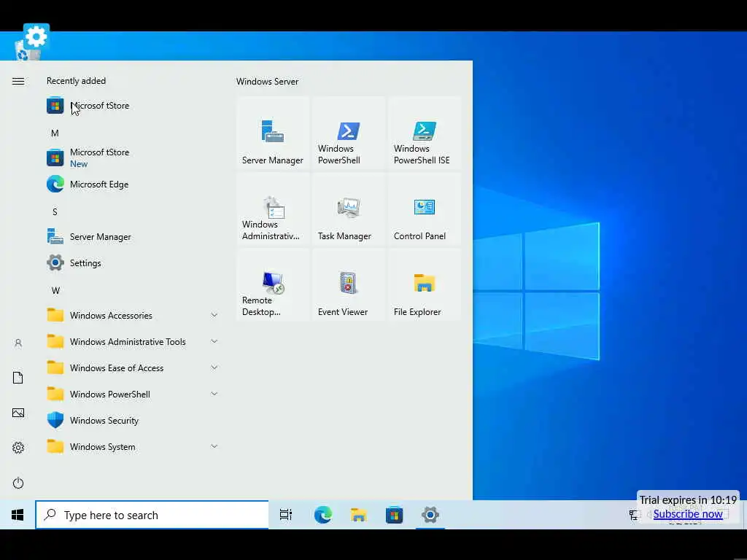
Task: Click the Recently added heading
Action: [76, 81]
